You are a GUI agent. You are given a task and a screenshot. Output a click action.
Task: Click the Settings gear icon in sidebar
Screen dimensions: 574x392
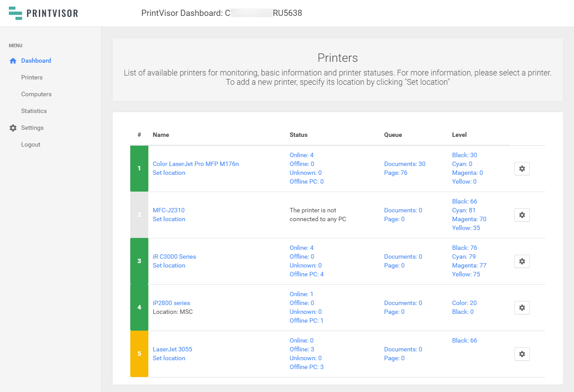[x=13, y=128]
